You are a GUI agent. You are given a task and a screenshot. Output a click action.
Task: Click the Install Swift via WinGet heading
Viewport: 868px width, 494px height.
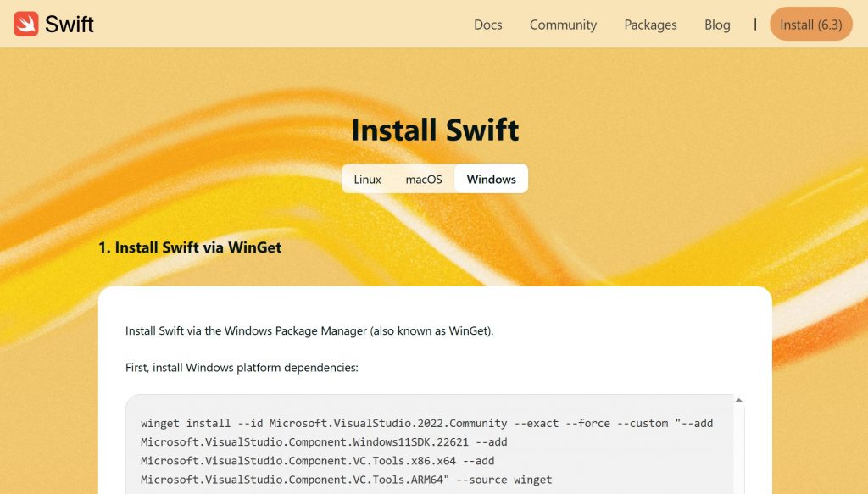coord(192,247)
